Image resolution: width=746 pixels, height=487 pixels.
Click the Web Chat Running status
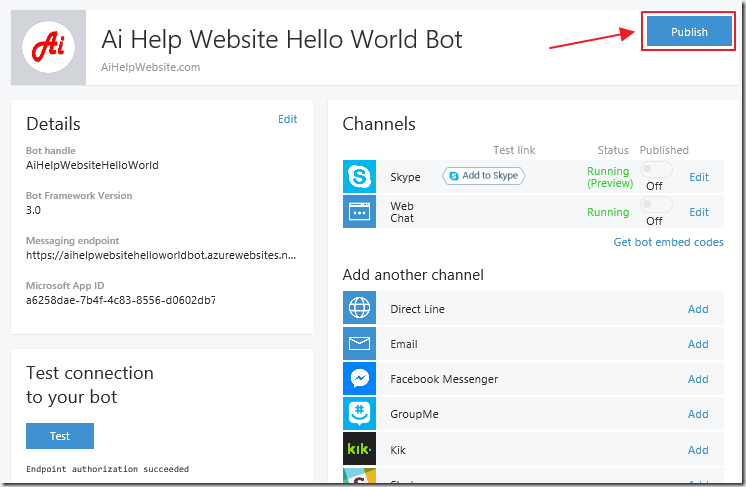[608, 212]
